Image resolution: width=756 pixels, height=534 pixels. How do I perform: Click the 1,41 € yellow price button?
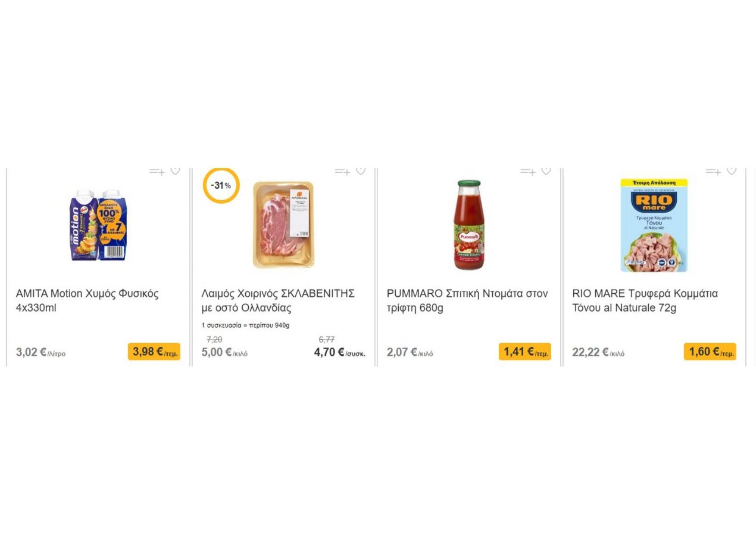coord(525,352)
